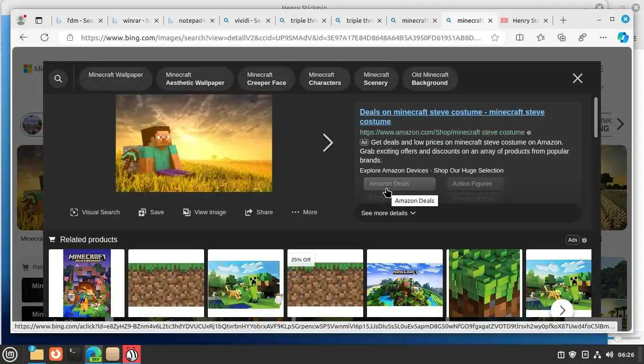Image resolution: width=644 pixels, height=364 pixels.
Task: Open volume control in system tray
Action: click(x=609, y=355)
